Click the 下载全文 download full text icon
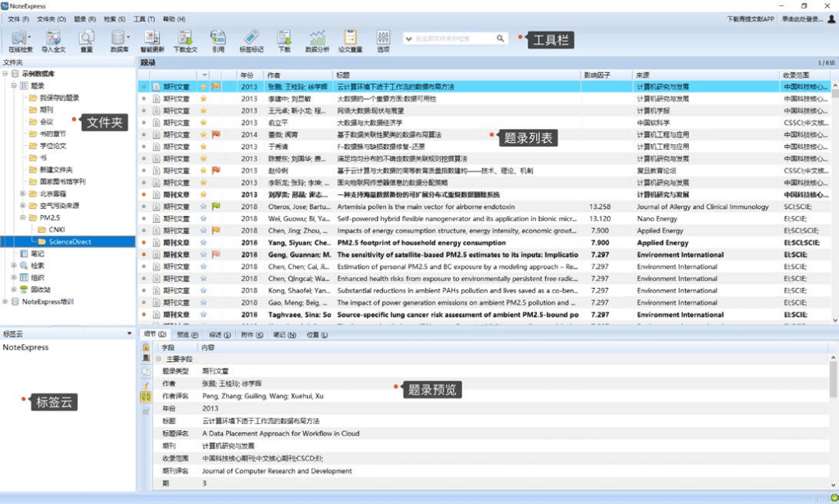 pyautogui.click(x=185, y=41)
